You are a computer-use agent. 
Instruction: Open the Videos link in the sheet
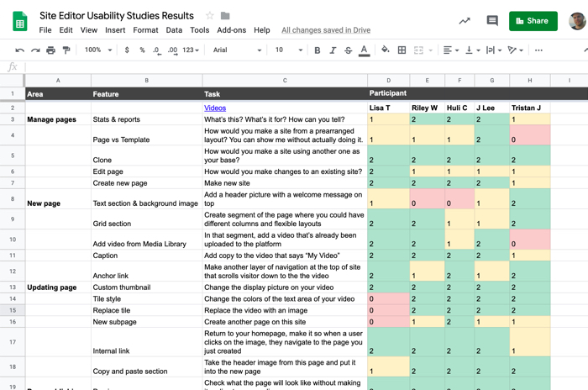pyautogui.click(x=215, y=108)
